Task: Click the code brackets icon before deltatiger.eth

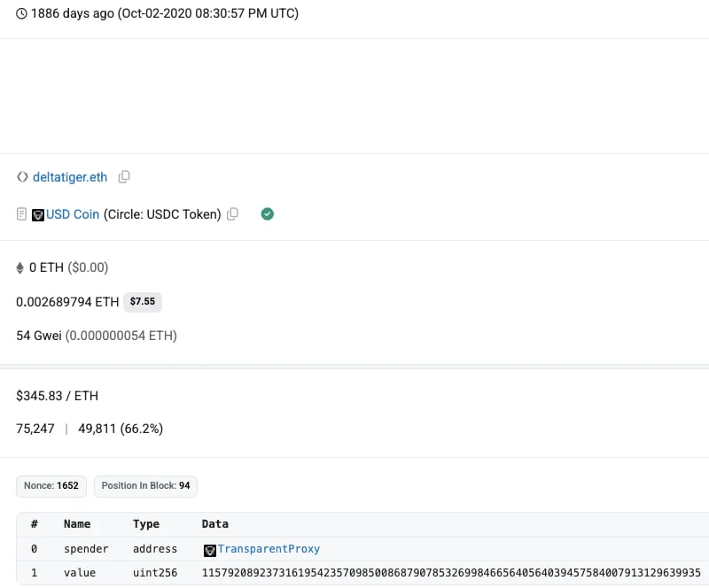Action: coord(22,177)
